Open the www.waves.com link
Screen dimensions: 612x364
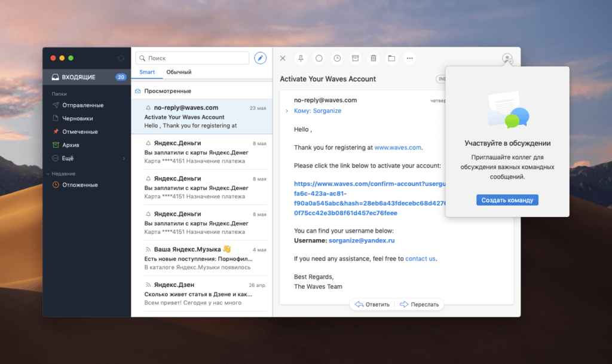click(x=397, y=148)
